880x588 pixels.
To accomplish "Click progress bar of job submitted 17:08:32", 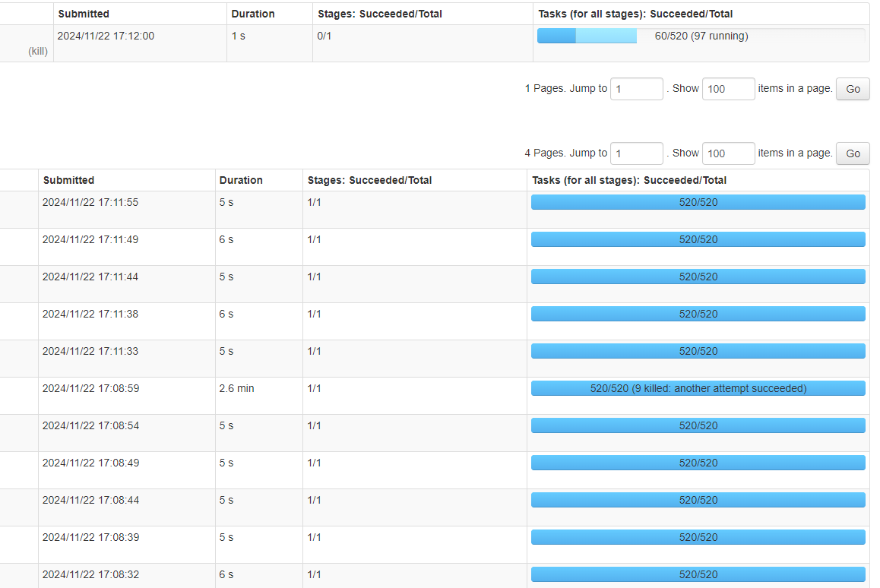I will 698,574.
